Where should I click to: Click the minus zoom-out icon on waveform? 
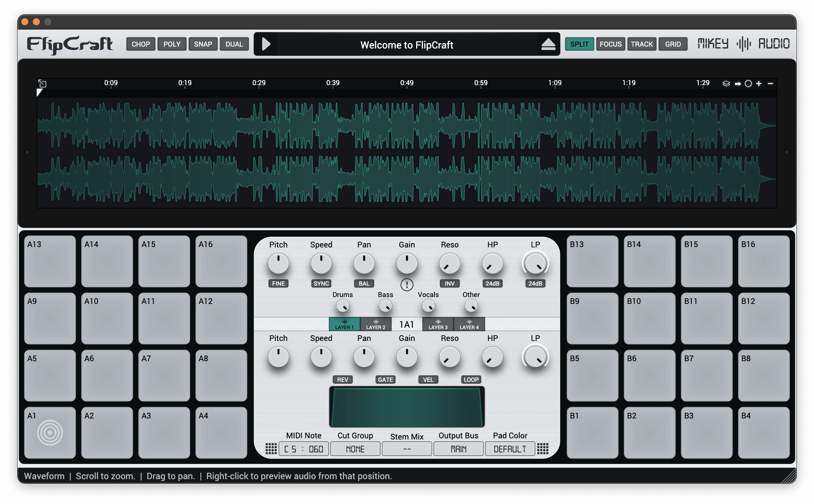click(770, 84)
